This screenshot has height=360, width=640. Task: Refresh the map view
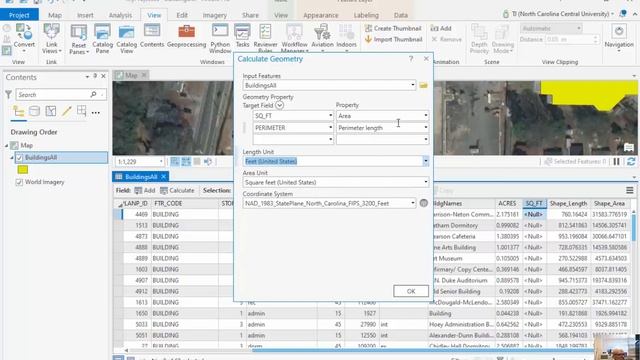pos(631,162)
